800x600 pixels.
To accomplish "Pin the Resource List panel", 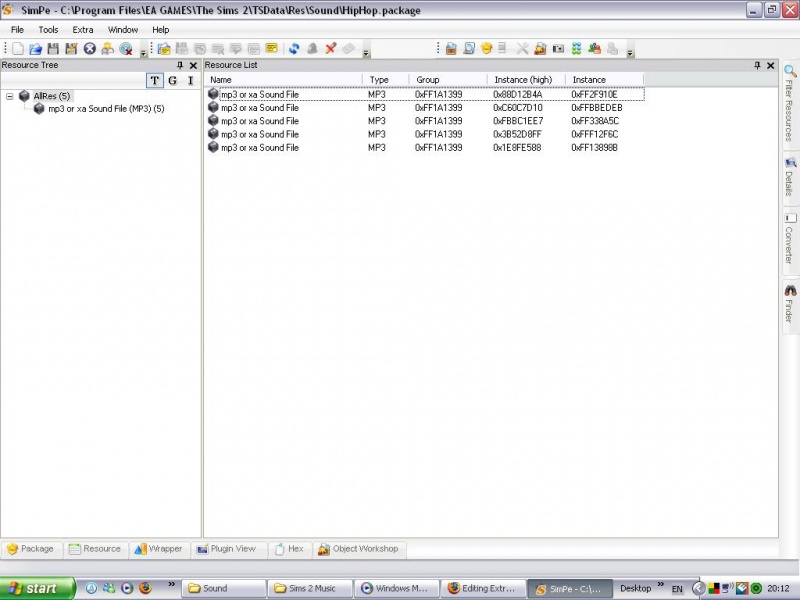I will coord(757,65).
